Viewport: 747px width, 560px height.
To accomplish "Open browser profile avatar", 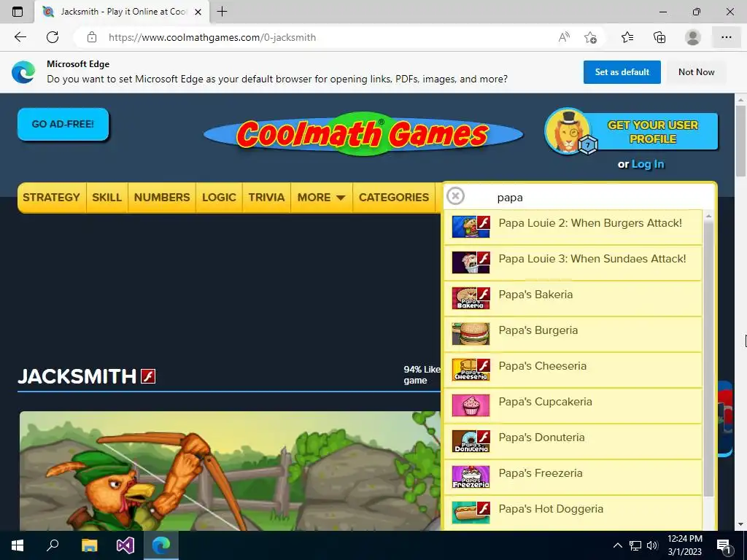I will pyautogui.click(x=693, y=37).
